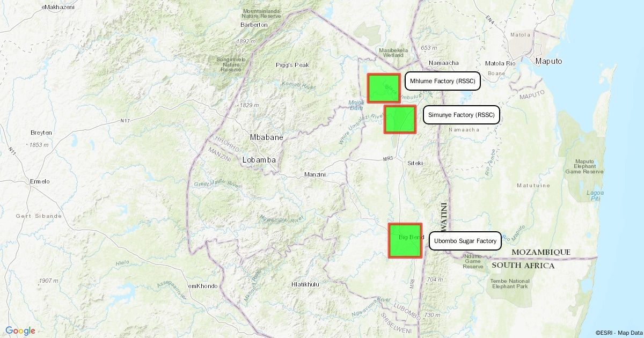
Task: Click the Google logo
Action: pos(20,330)
